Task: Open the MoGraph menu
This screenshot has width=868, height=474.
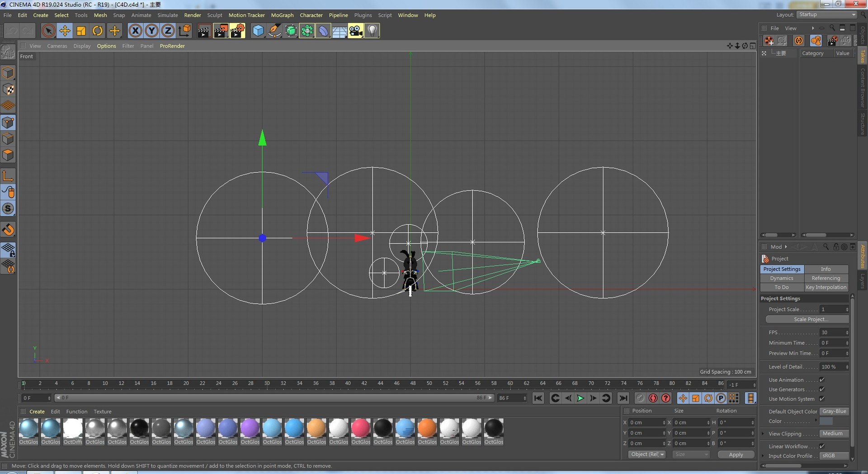Action: 282,15
